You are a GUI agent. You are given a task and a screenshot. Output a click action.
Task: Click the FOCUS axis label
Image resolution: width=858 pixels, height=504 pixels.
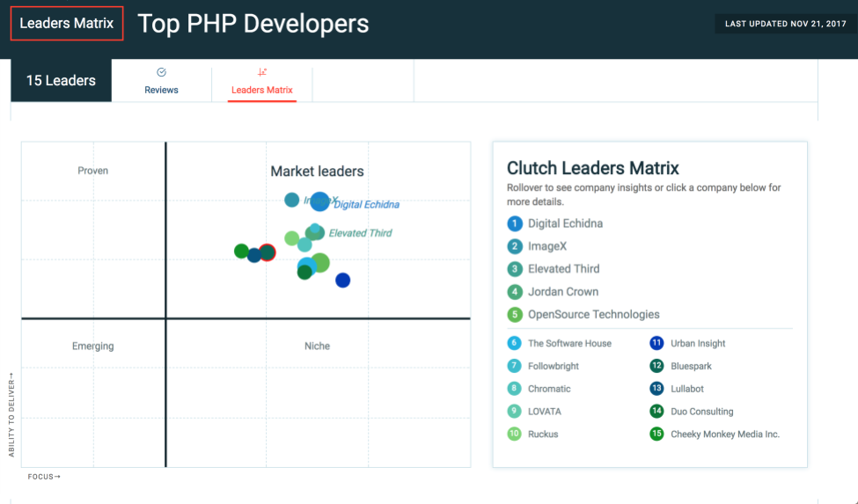pyautogui.click(x=44, y=477)
